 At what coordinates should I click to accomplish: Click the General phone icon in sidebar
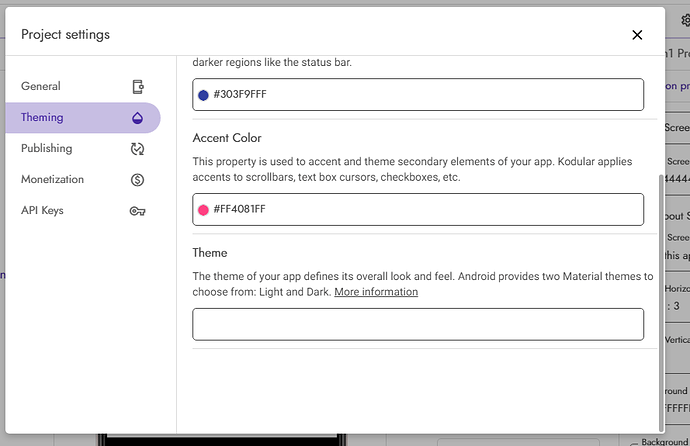tap(138, 87)
